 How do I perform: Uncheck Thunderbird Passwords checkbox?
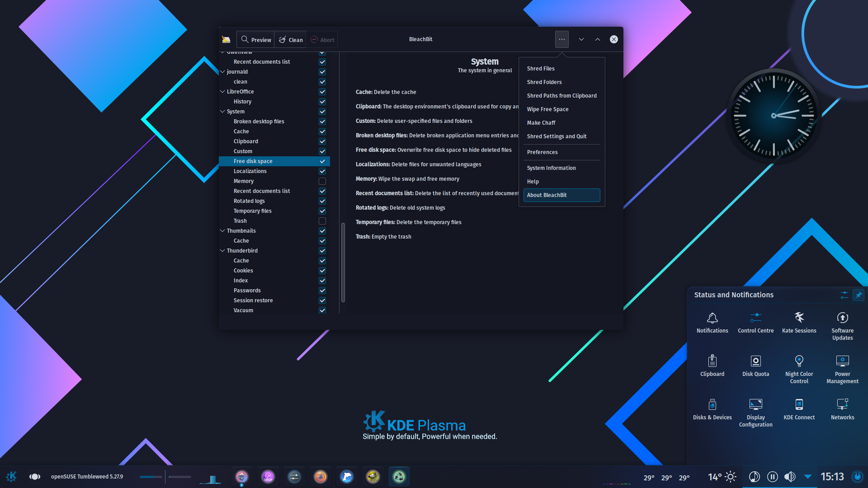(x=322, y=291)
